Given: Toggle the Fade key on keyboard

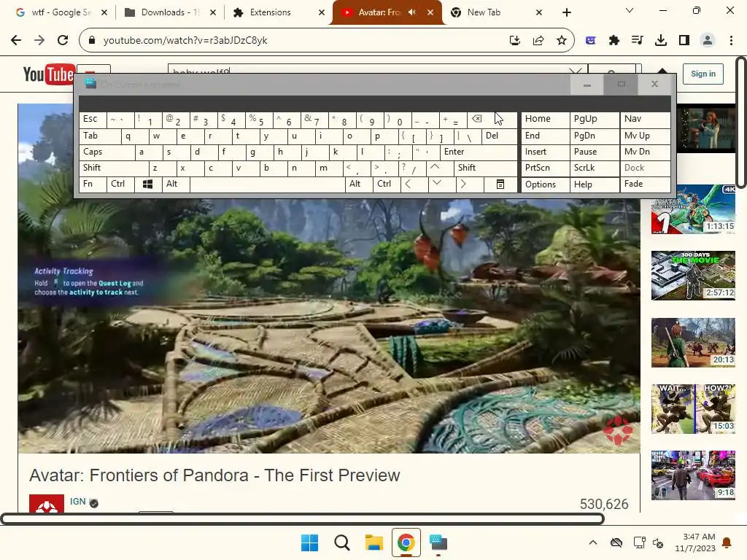Looking at the screenshot, I should click(x=645, y=184).
